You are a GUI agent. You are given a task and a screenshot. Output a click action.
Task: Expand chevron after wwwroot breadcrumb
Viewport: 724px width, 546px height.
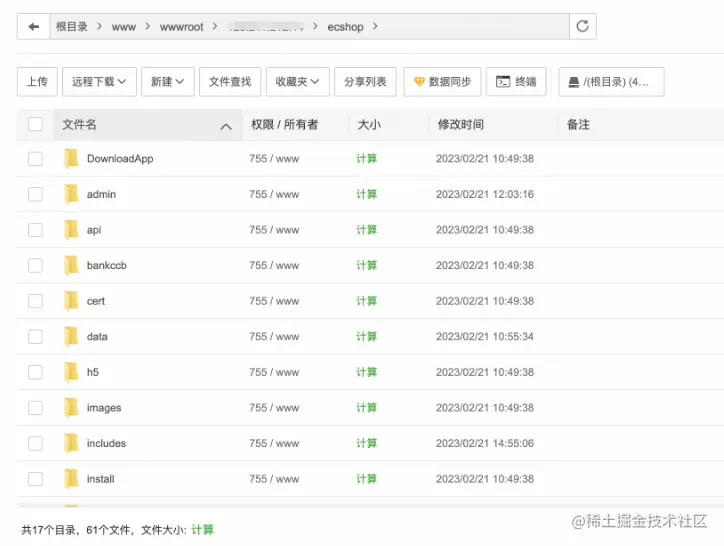point(215,26)
